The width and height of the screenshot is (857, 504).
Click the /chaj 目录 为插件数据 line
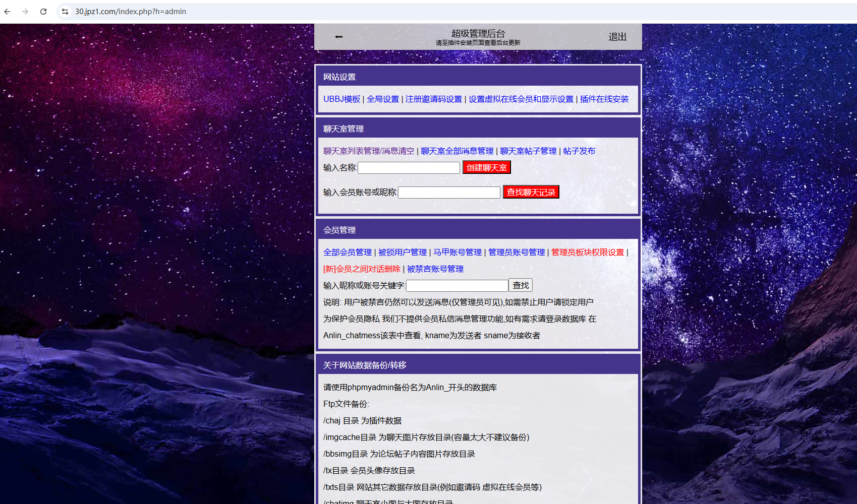tap(362, 421)
